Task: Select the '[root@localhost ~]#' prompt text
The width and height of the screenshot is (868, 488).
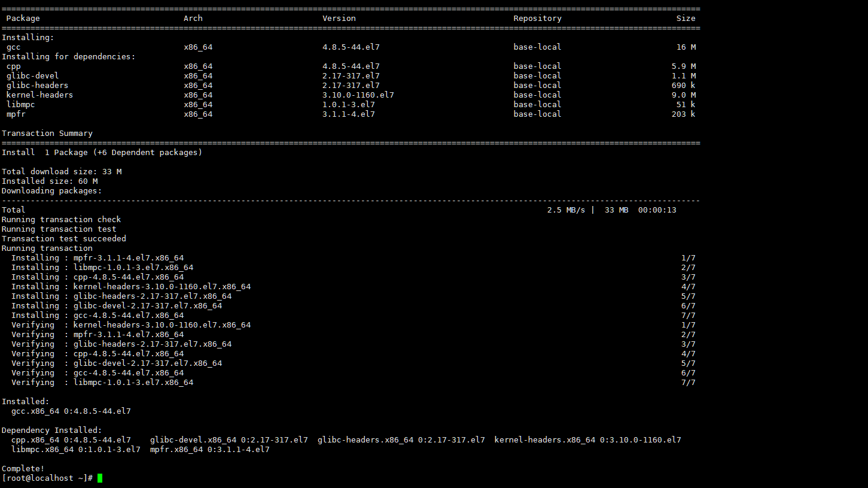Action: coord(47,478)
